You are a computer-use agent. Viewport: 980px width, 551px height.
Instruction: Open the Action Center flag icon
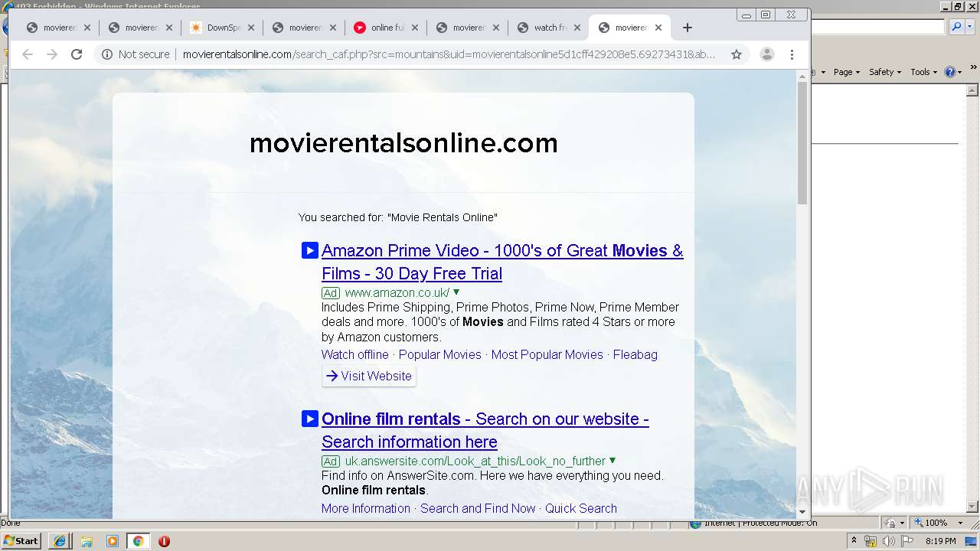click(x=906, y=541)
